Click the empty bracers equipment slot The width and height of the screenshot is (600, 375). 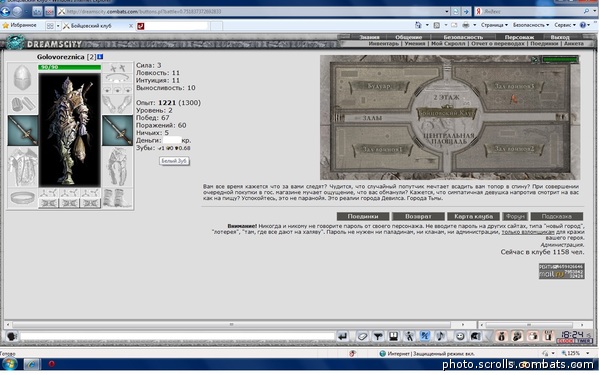(23, 104)
